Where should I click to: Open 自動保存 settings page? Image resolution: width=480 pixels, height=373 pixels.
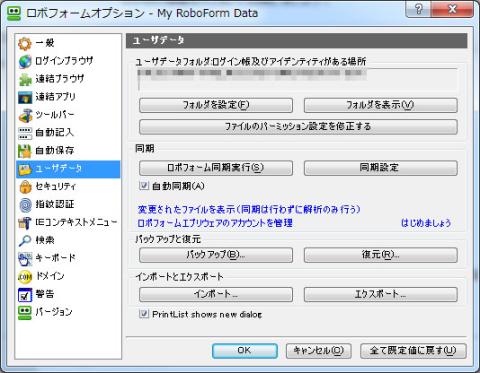(x=68, y=151)
